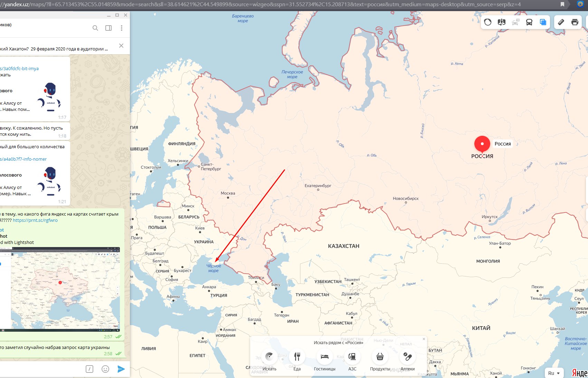
Task: Click the Тегеран city label
Action: pos(282,315)
